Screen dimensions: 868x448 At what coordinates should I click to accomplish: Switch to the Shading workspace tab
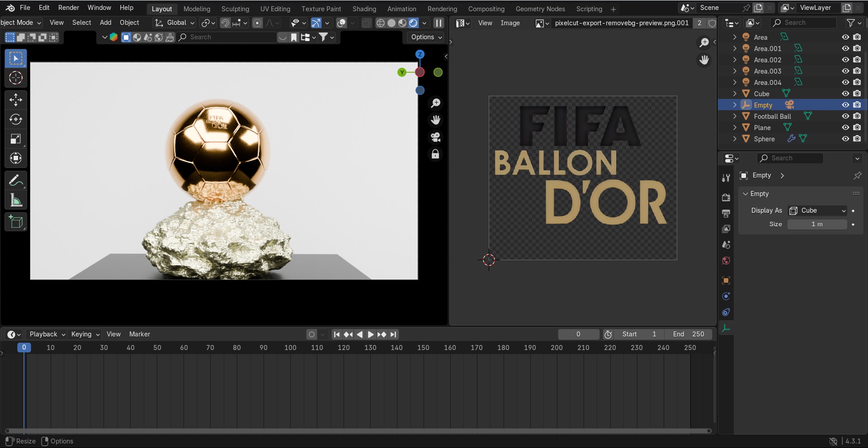pyautogui.click(x=364, y=9)
